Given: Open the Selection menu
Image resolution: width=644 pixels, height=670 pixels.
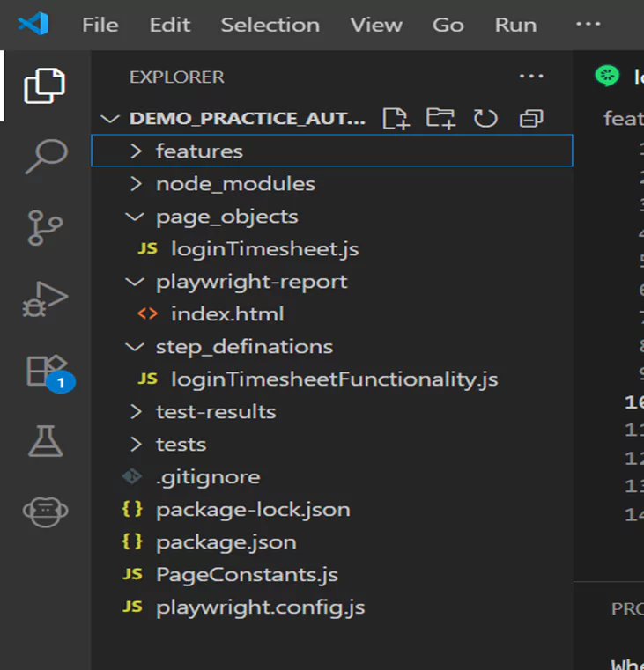Looking at the screenshot, I should [x=270, y=25].
